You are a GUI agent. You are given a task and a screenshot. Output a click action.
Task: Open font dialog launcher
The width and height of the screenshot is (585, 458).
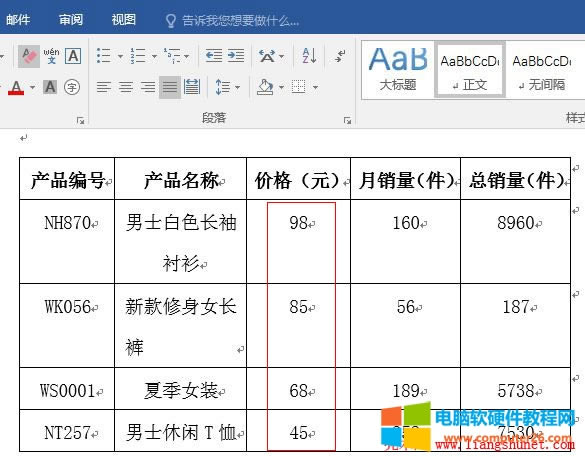click(x=80, y=120)
